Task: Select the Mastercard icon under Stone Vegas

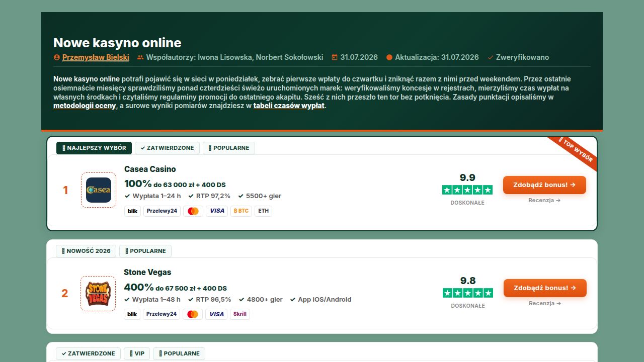Action: click(193, 314)
